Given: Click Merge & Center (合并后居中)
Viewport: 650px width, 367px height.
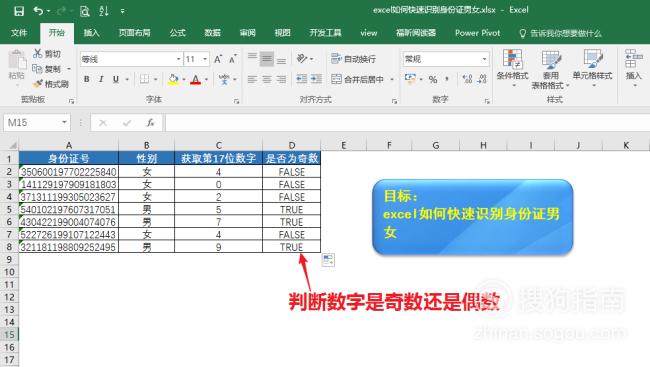Looking at the screenshot, I should tap(358, 79).
